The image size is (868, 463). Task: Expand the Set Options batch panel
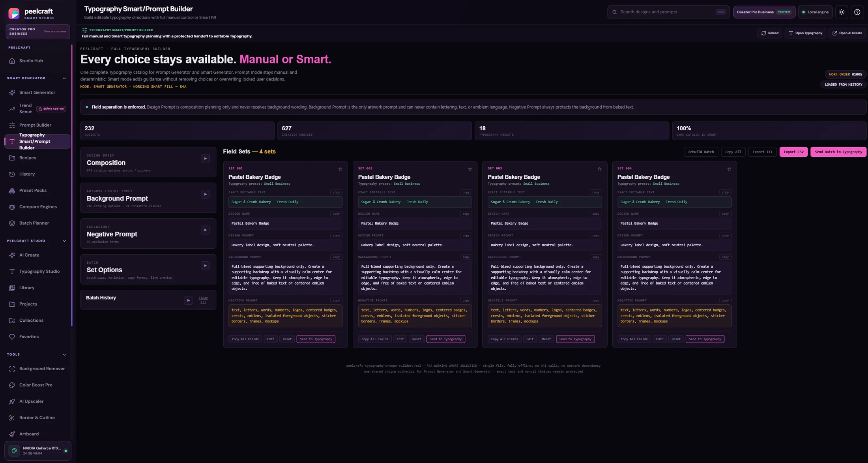click(205, 266)
